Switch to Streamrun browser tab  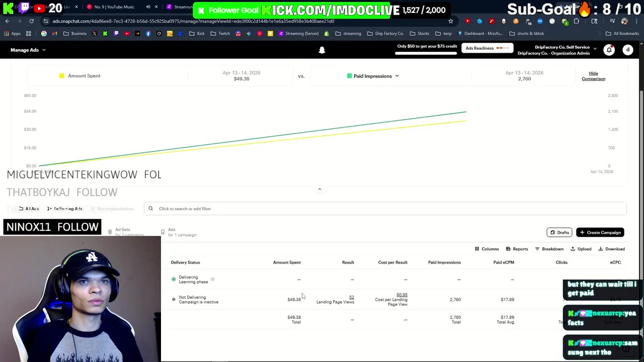click(x=180, y=7)
